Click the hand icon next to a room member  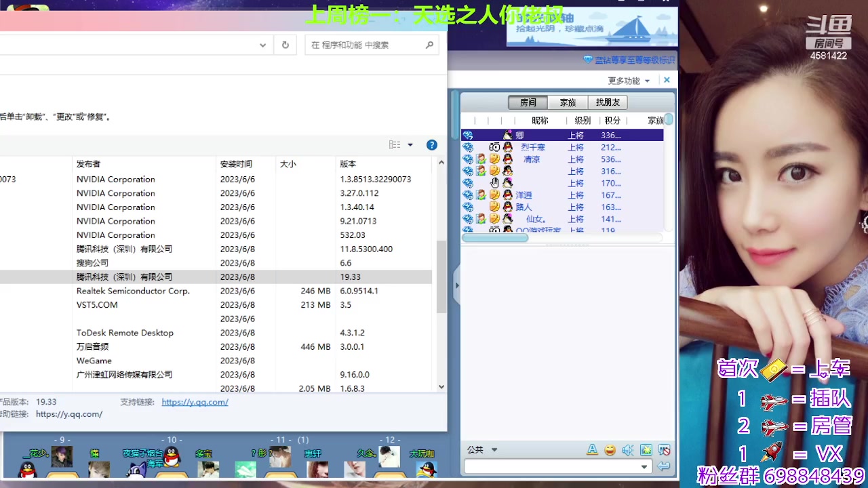(494, 182)
